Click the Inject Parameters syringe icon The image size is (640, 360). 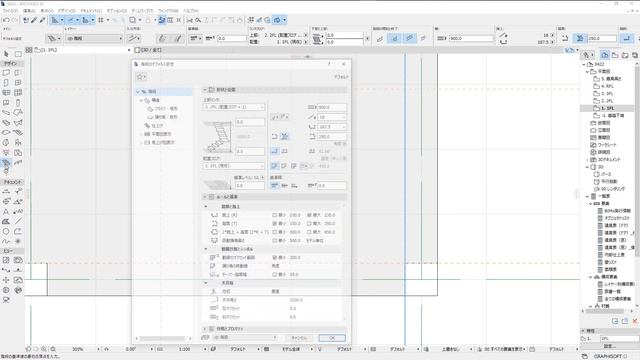pyautogui.click(x=42, y=20)
